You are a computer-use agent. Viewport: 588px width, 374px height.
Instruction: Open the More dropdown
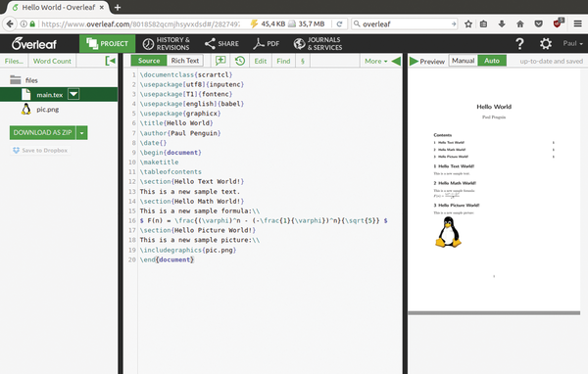click(375, 61)
